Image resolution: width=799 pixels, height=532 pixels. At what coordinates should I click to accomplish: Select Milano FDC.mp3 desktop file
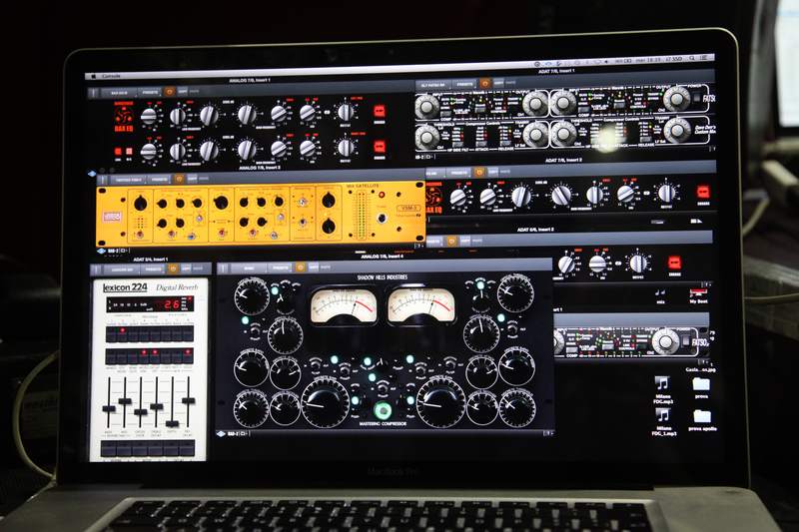pyautogui.click(x=662, y=390)
